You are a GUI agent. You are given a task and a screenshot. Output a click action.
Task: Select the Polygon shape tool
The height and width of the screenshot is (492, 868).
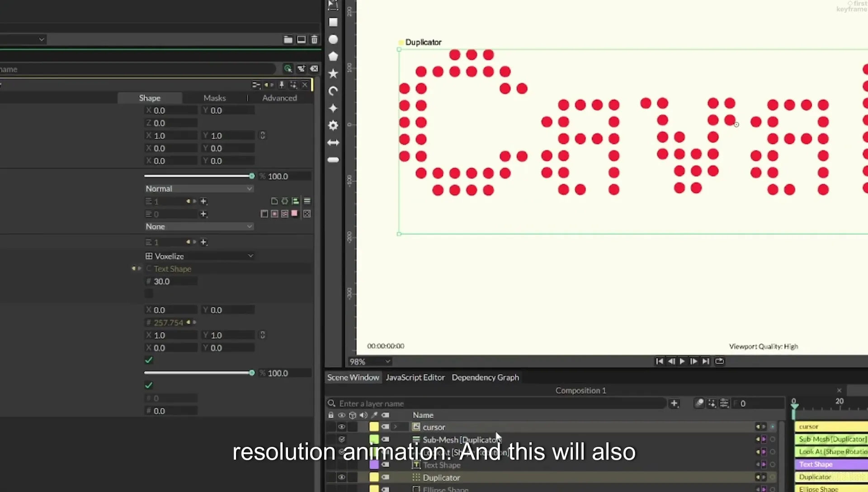click(333, 57)
